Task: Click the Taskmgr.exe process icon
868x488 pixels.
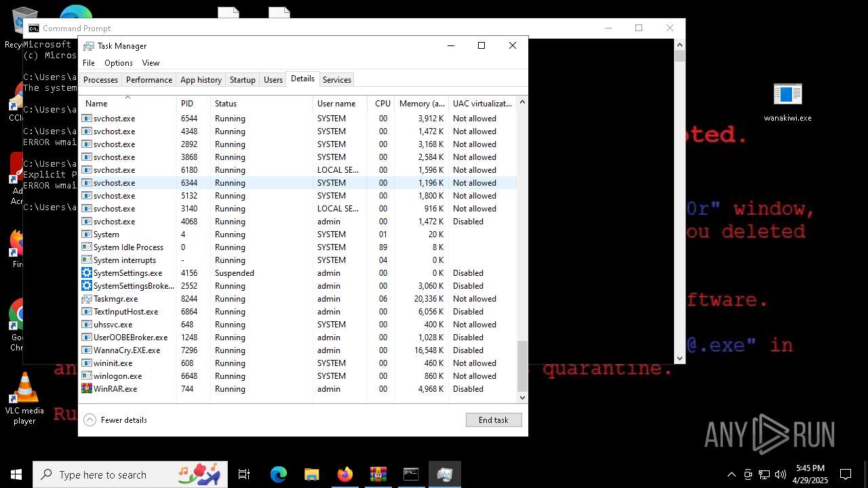Action: (x=87, y=299)
